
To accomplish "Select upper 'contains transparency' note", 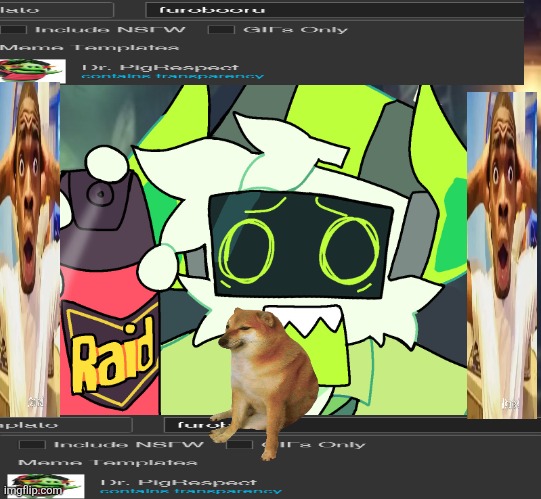I will (x=173, y=76).
